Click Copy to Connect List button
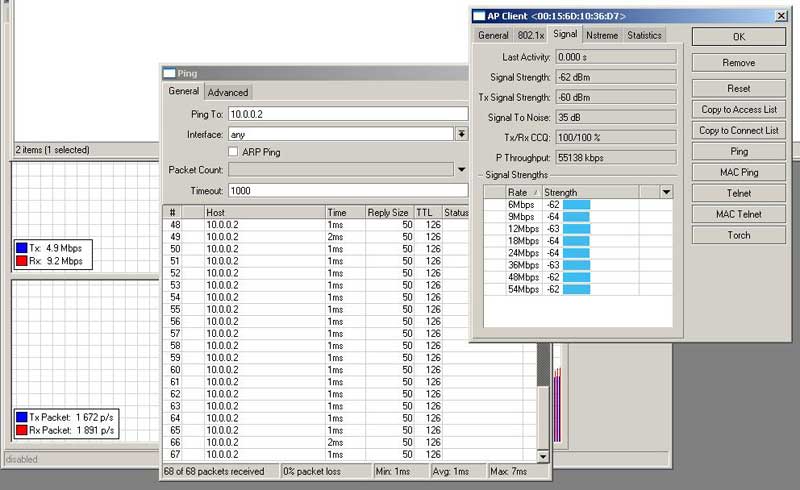 (x=739, y=130)
